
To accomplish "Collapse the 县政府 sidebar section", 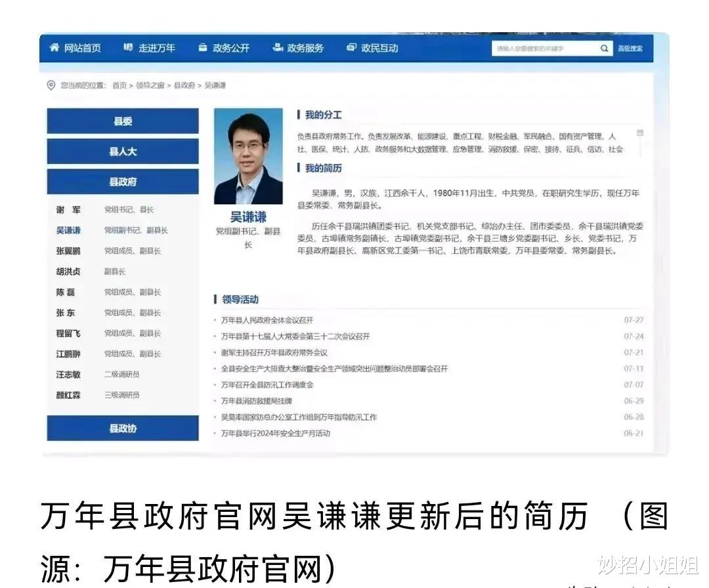I will pyautogui.click(x=123, y=182).
